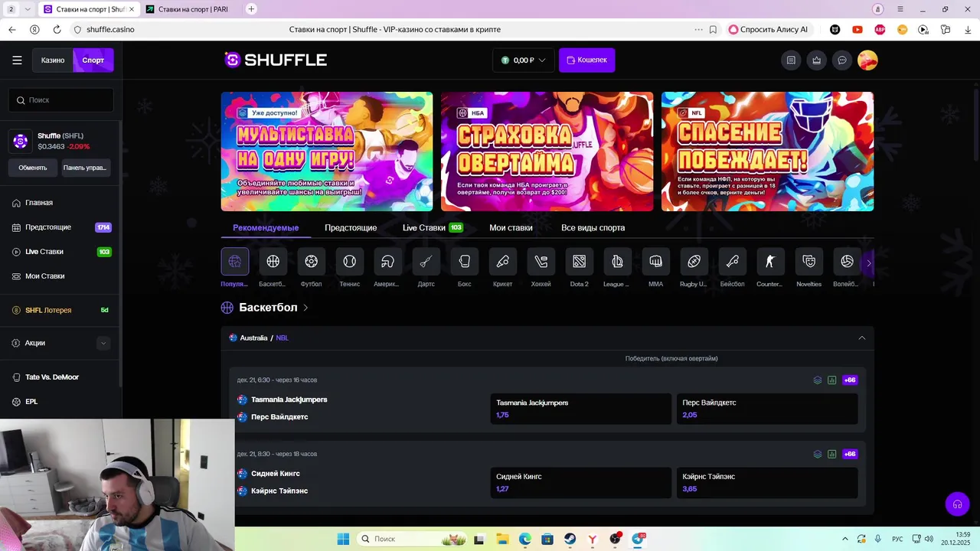Open multi-bet layers icon for Sydney Kings match
The height and width of the screenshot is (551, 980).
pyautogui.click(x=818, y=454)
